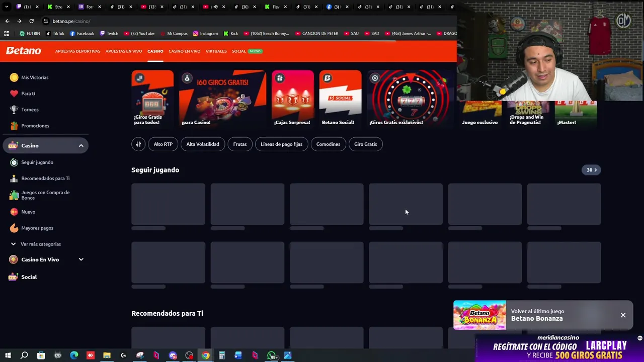644x362 pixels.
Task: Open (72) YouTube bookmark
Action: tap(139, 34)
